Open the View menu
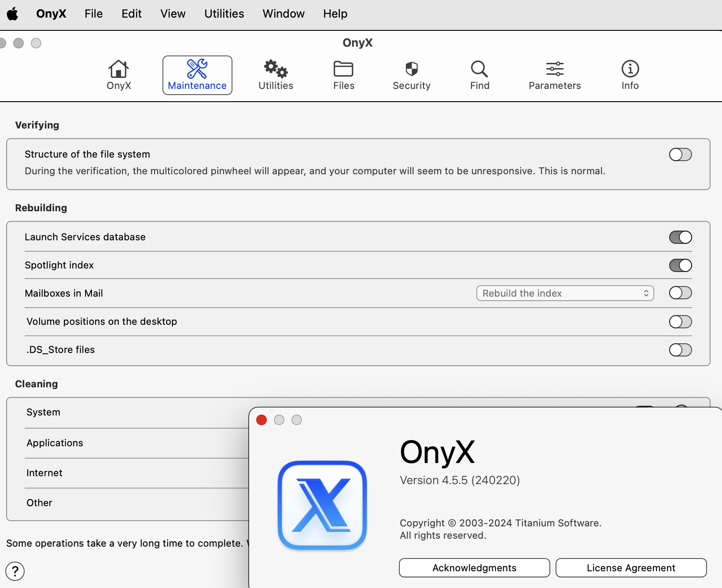 (x=173, y=14)
